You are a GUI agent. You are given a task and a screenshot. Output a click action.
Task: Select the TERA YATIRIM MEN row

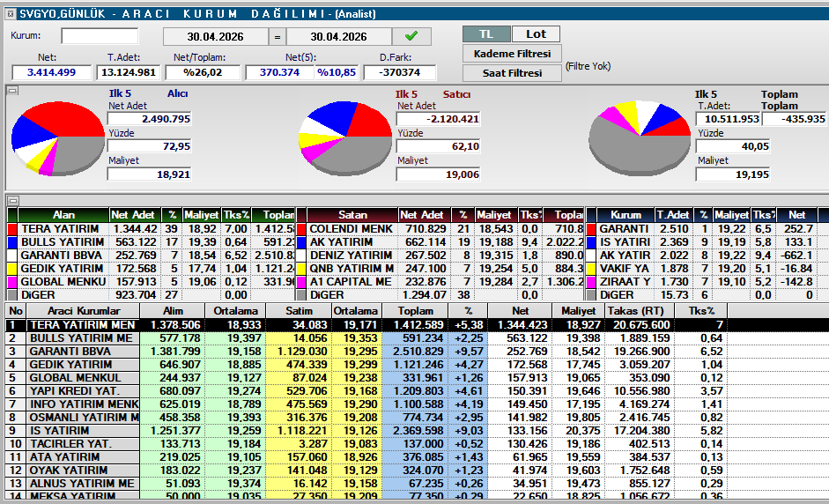click(x=418, y=325)
